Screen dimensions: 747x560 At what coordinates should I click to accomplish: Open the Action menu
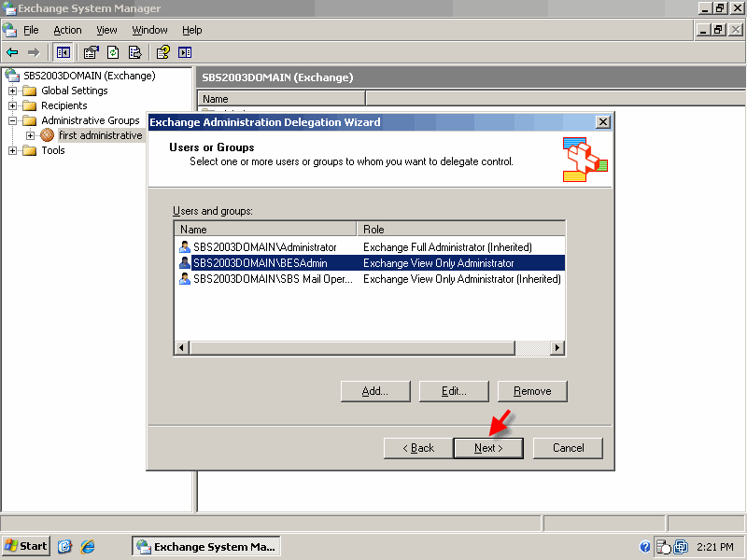point(67,30)
